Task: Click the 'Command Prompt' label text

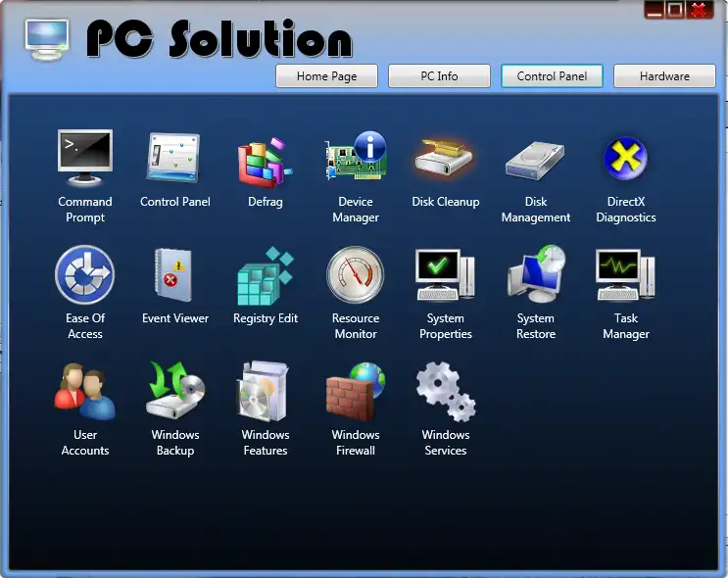Action: click(x=85, y=210)
